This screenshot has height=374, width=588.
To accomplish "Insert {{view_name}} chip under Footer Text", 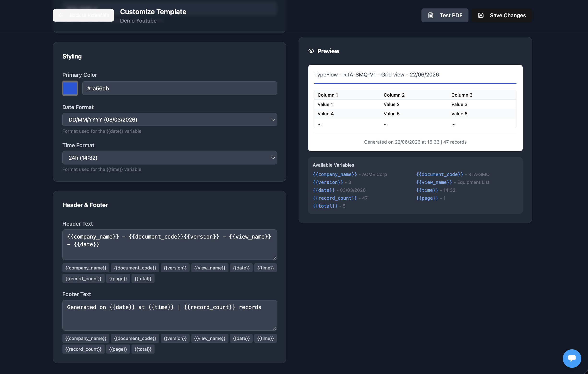I will [x=210, y=338].
